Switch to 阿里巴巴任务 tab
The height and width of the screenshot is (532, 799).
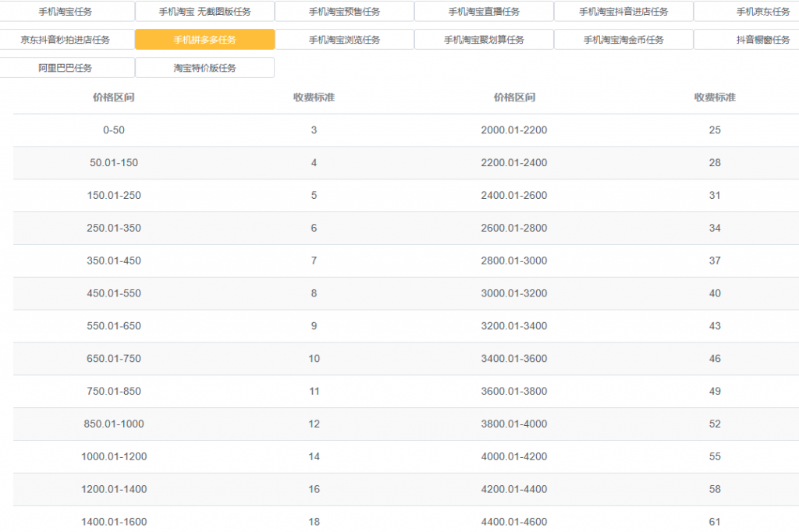click(66, 67)
